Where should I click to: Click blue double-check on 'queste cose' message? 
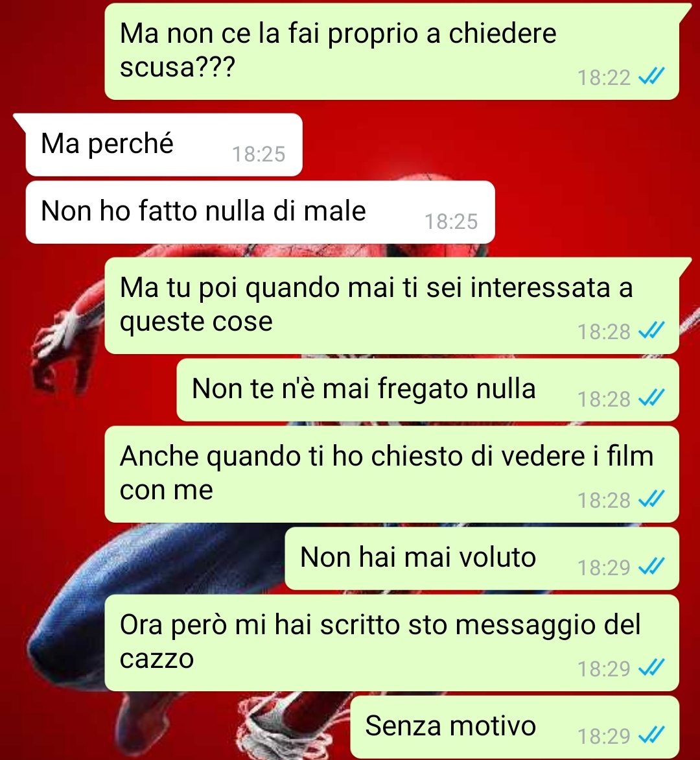[x=651, y=331]
